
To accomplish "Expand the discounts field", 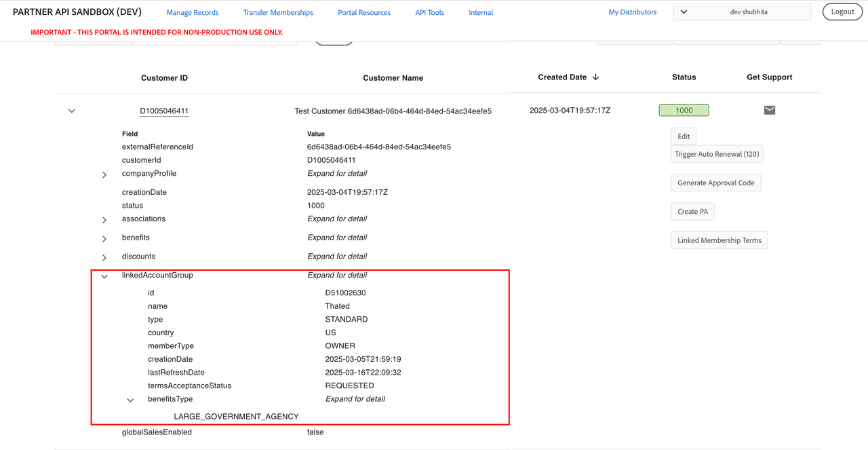I will (104, 257).
